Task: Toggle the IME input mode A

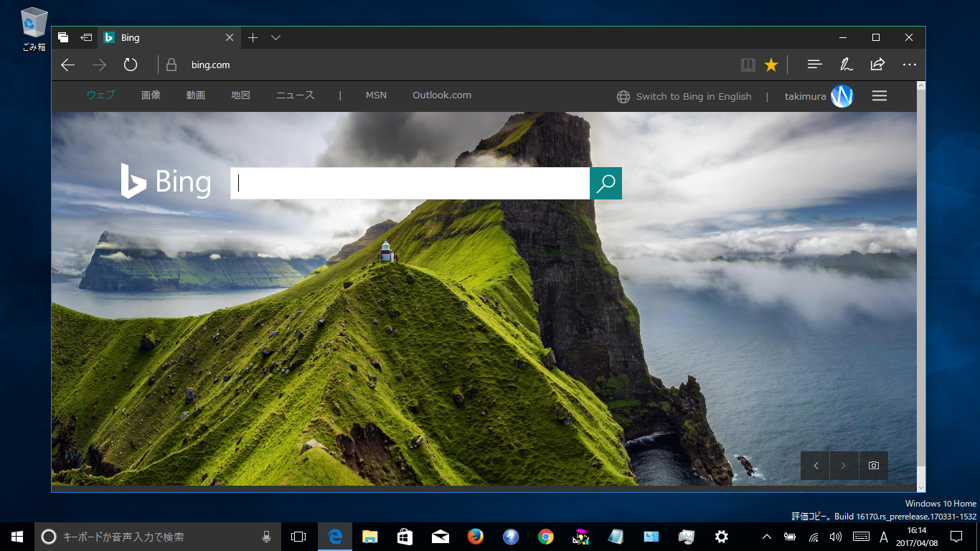Action: pyautogui.click(x=884, y=537)
